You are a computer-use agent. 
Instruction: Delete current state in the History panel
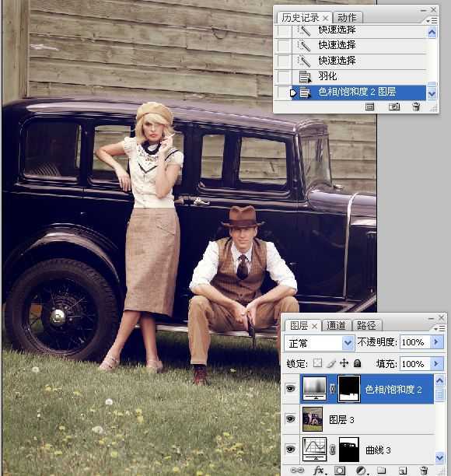(417, 107)
